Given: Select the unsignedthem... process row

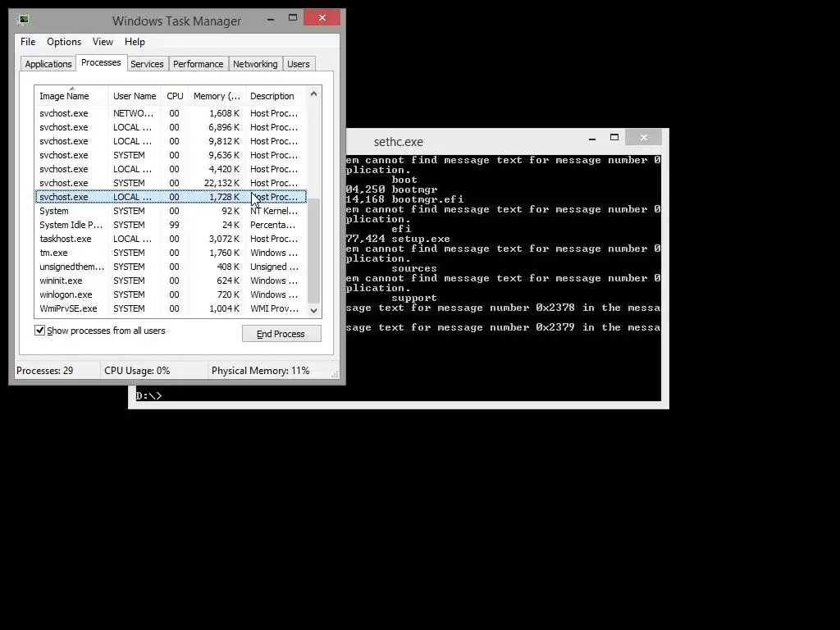Looking at the screenshot, I should (171, 267).
